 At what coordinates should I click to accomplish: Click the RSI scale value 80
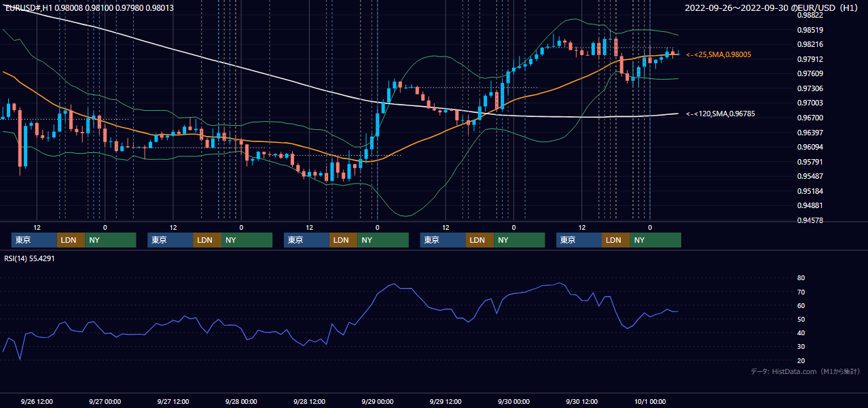801,278
